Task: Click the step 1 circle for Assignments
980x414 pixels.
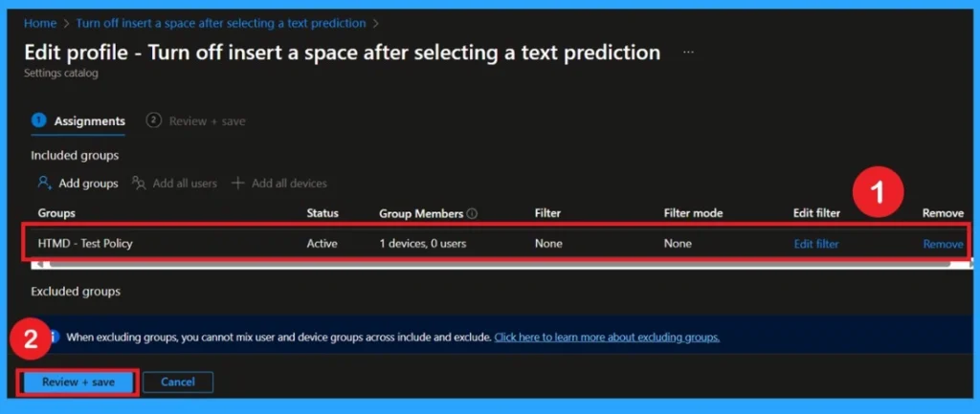Action: point(38,121)
